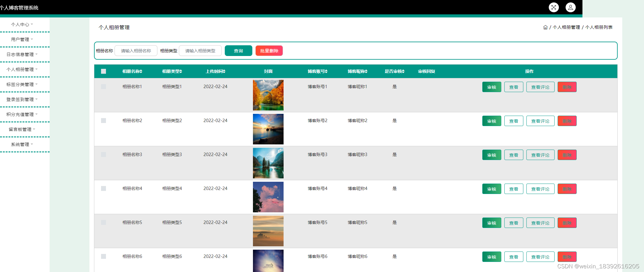644x272 pixels.
Task: Expand the 用户管理 sidebar menu
Action: point(22,39)
